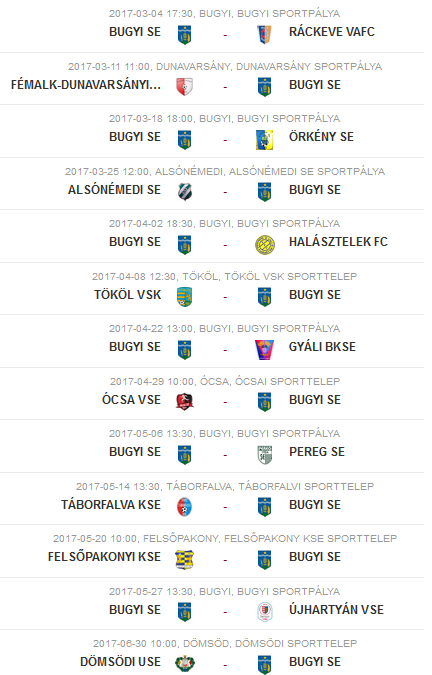432x675 pixels.
Task: Open the HALÁSZTELEK FC team name
Action: point(338,242)
